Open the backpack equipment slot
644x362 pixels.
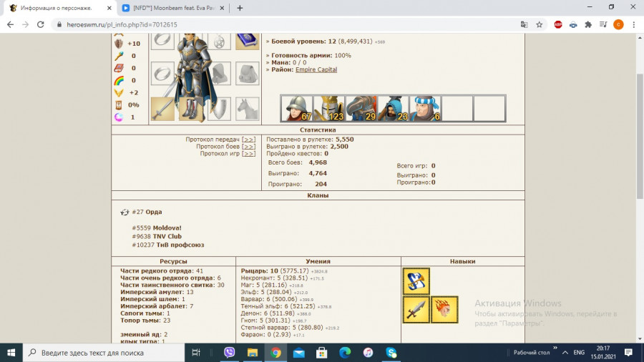pos(248,74)
